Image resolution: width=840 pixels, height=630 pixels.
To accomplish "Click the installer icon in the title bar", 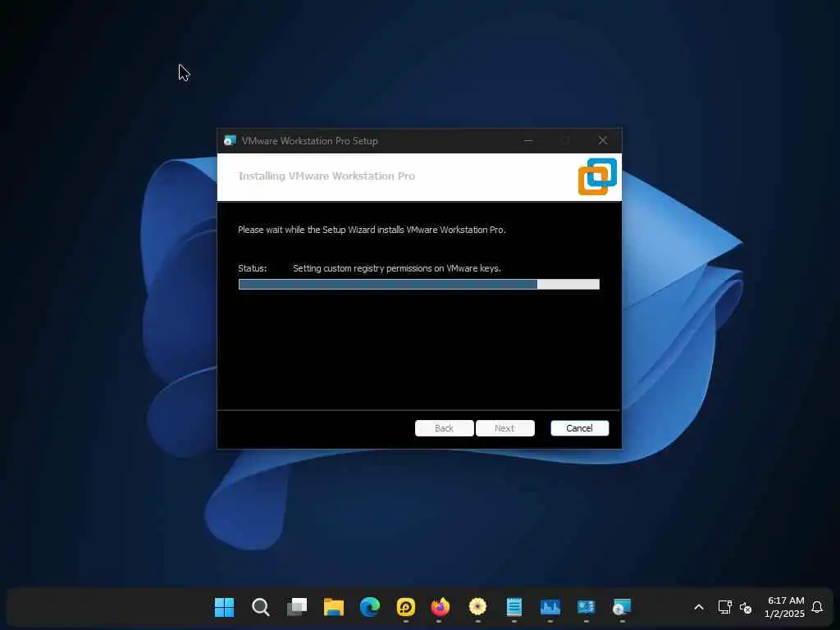I will tap(230, 141).
